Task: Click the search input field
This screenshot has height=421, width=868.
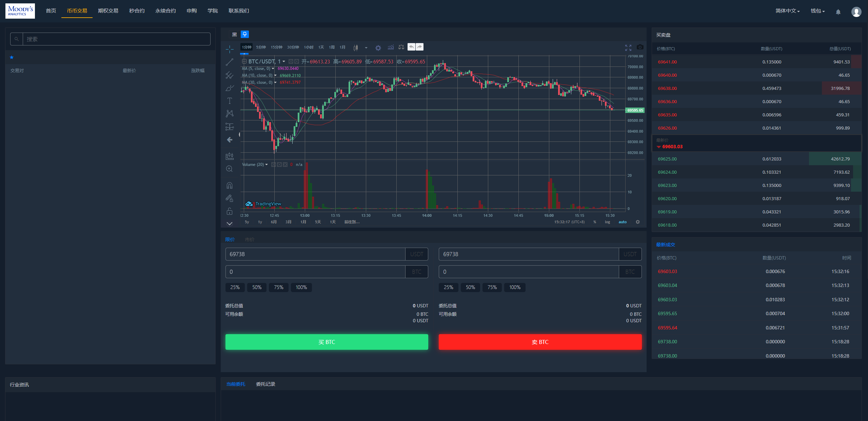Action: (x=116, y=39)
